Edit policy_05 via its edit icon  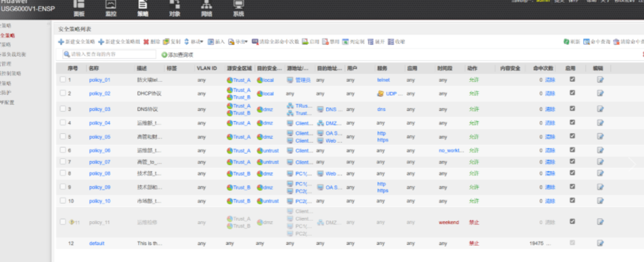pyautogui.click(x=601, y=137)
